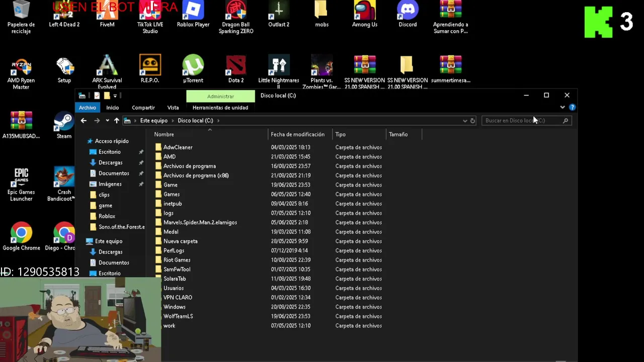Select the FiveM desktop shortcut
The image size is (644, 362).
[x=107, y=15]
